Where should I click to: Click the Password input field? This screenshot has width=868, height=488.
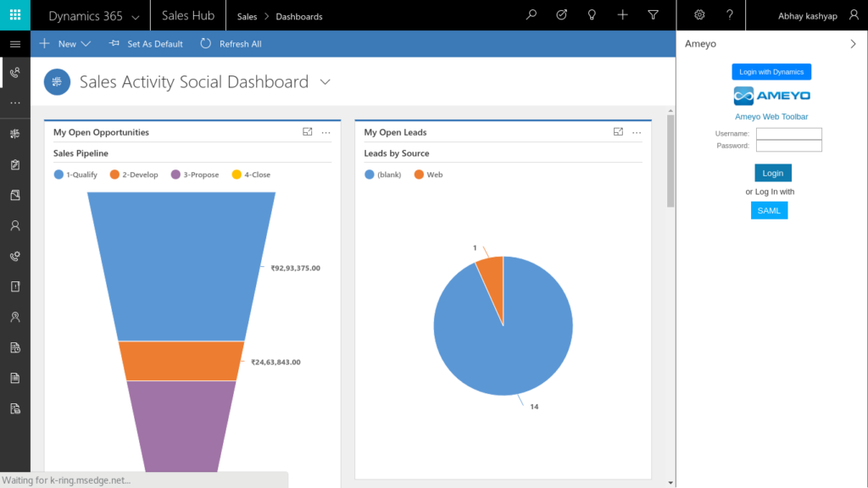coord(789,146)
